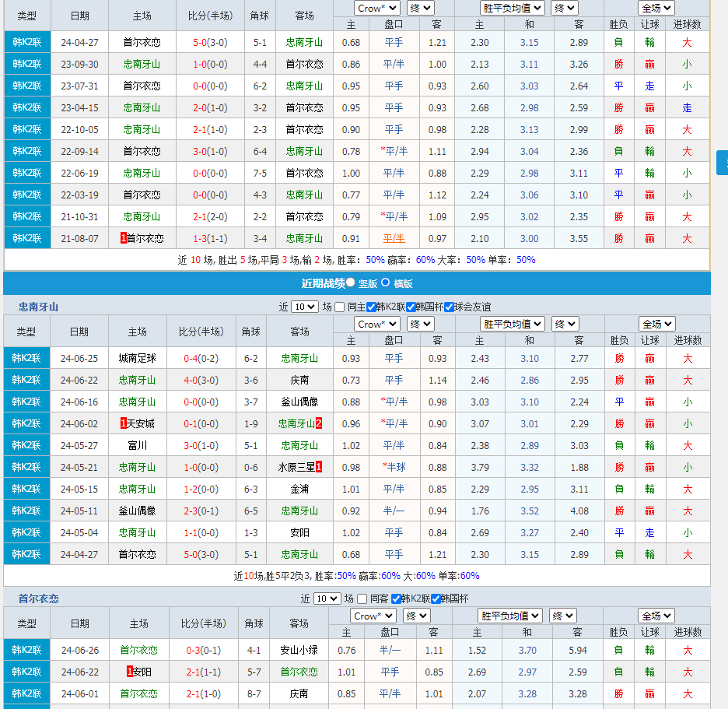Viewport: 728px width, 709px height.
Task: Click the blue side tab on right edge
Action: pyautogui.click(x=723, y=163)
